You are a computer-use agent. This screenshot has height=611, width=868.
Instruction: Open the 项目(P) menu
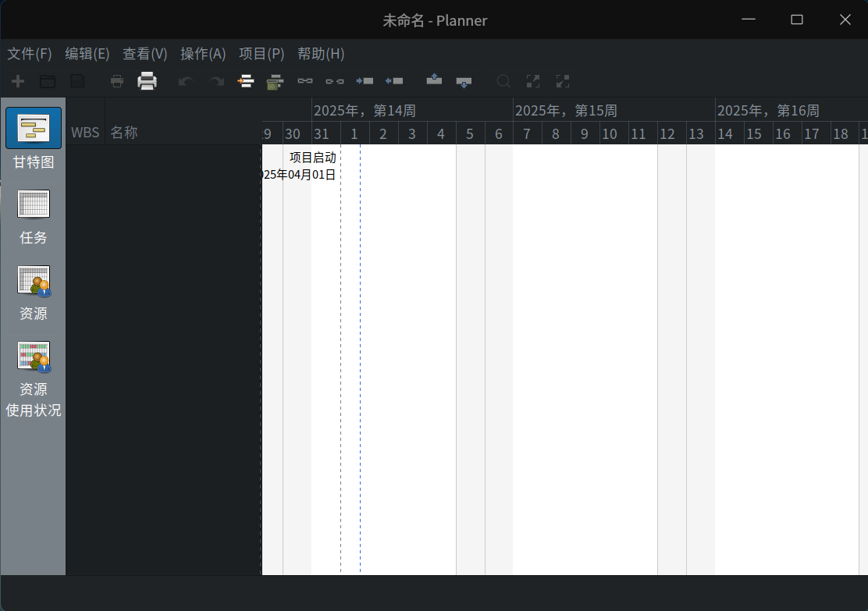(261, 54)
